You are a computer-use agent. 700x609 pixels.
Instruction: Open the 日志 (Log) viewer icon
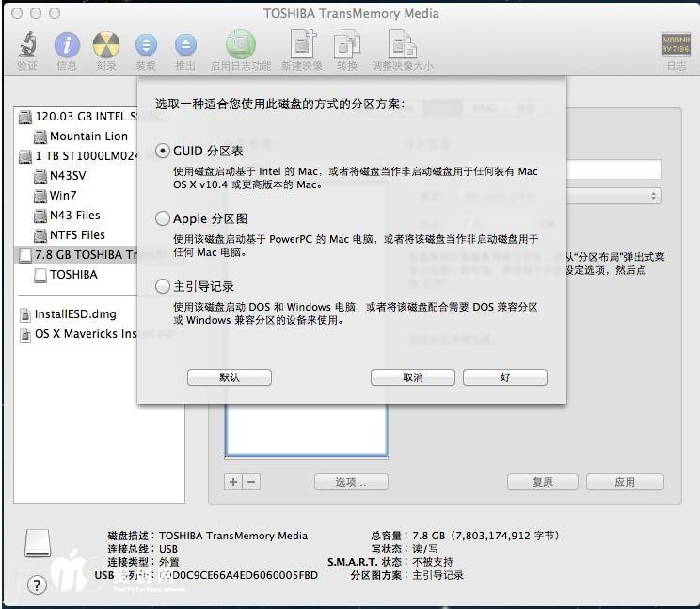point(676,45)
